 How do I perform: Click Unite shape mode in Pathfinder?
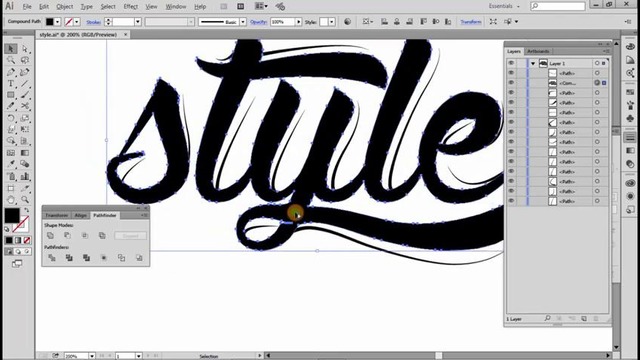click(x=50, y=236)
